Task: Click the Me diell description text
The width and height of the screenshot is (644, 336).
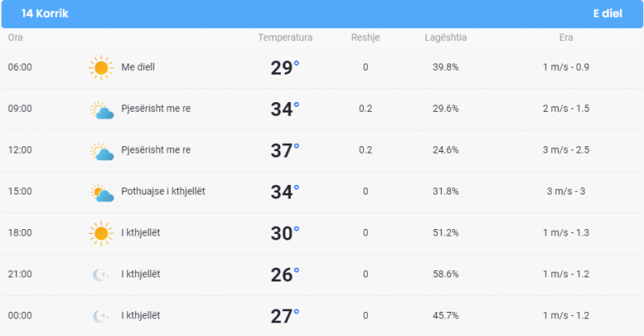Action: pyautogui.click(x=138, y=67)
